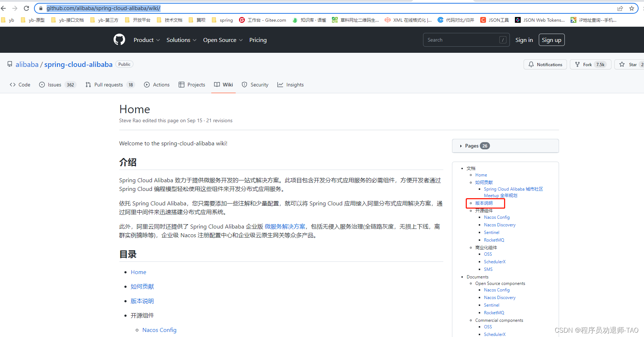Click the Sign up button

[551, 40]
